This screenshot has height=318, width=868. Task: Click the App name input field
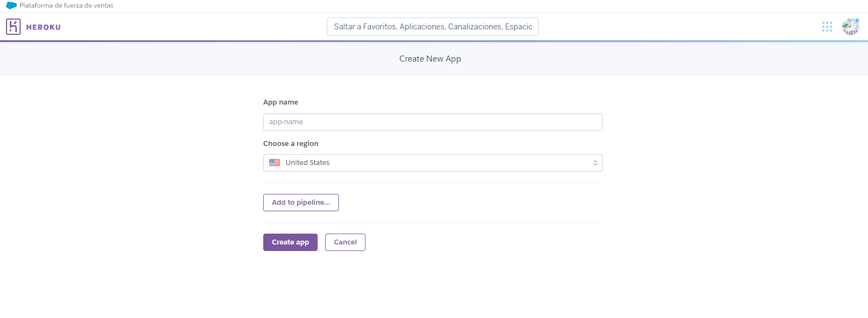click(x=433, y=122)
